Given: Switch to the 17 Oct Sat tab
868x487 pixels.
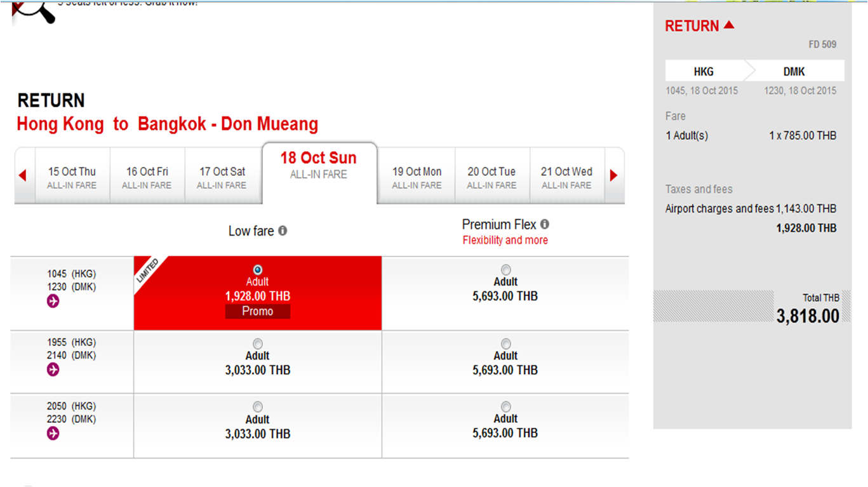Looking at the screenshot, I should click(x=222, y=177).
